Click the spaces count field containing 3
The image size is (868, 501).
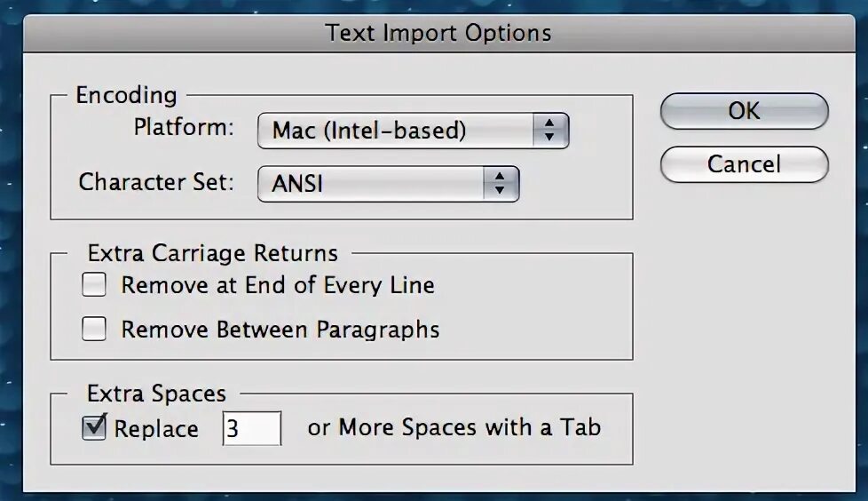pos(251,429)
